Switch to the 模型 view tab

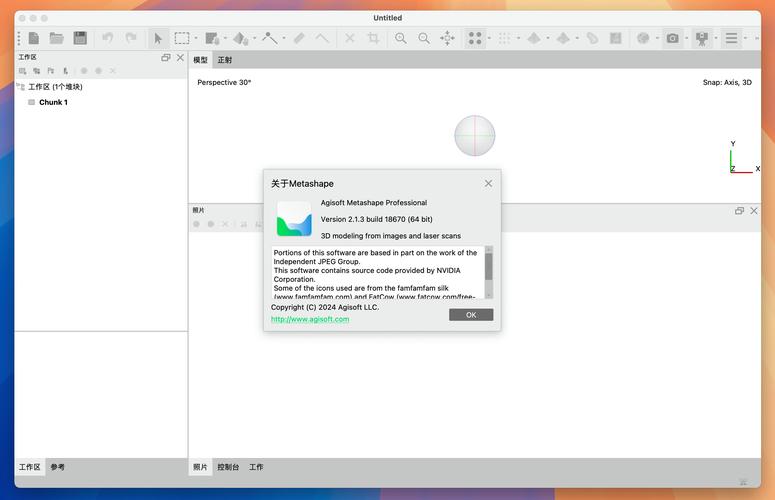coord(200,60)
